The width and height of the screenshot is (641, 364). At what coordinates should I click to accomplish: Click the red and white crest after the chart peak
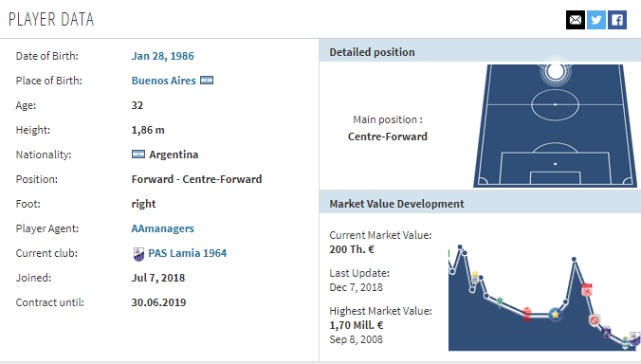tap(587, 290)
